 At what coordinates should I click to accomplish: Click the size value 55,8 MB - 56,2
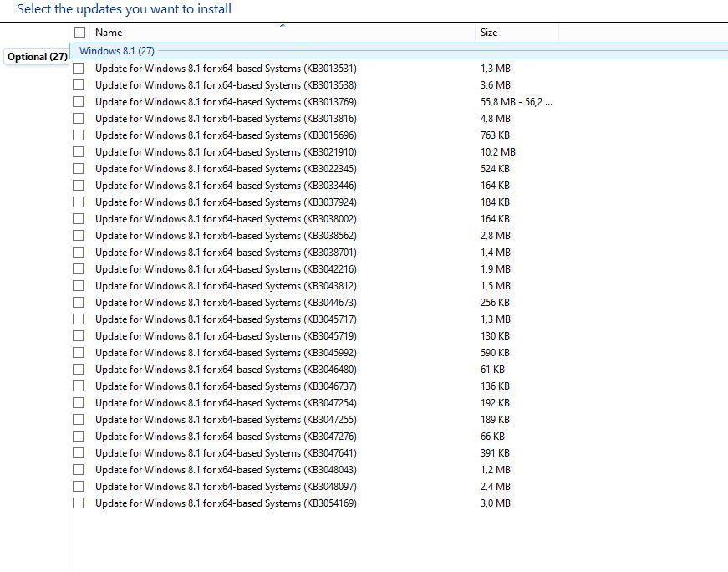[x=517, y=102]
